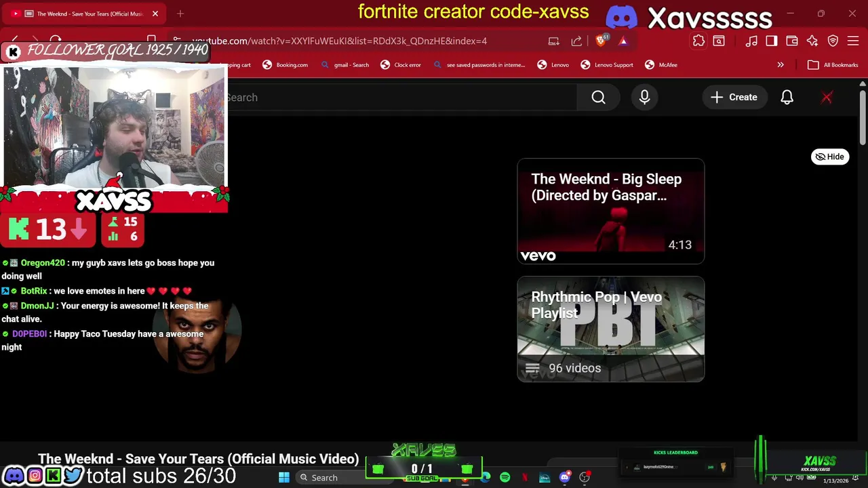Click the page vertical scrollbar
The image size is (868, 488).
click(x=863, y=117)
